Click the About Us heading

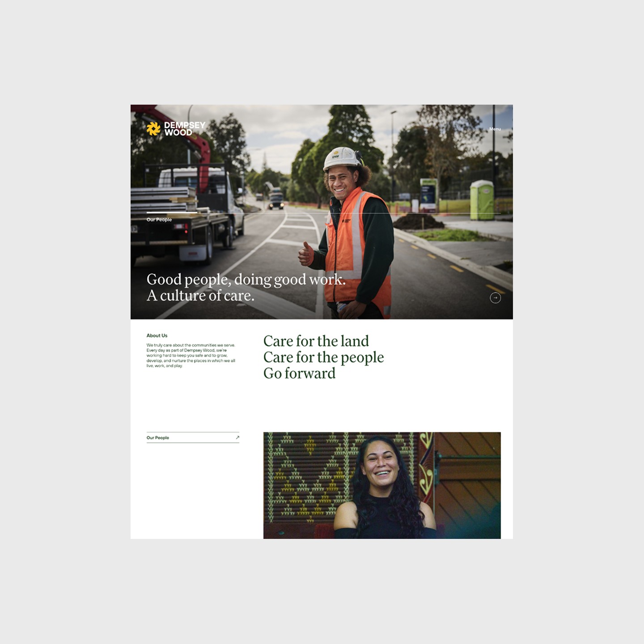click(x=157, y=335)
